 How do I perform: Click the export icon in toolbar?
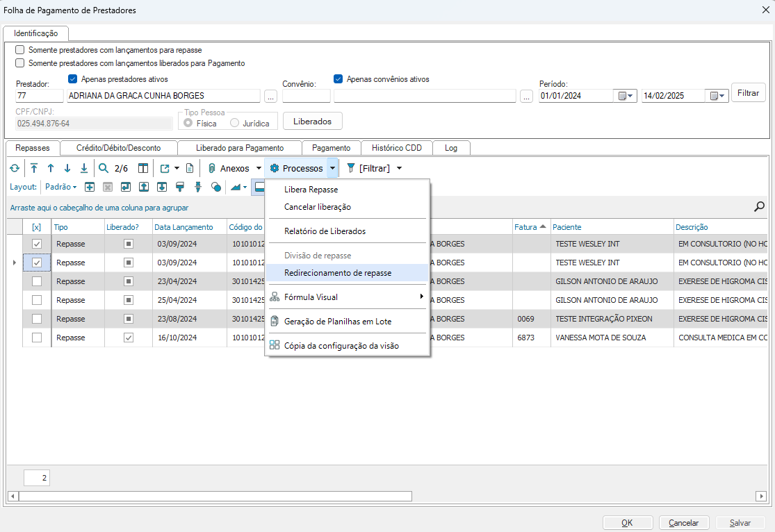point(165,168)
